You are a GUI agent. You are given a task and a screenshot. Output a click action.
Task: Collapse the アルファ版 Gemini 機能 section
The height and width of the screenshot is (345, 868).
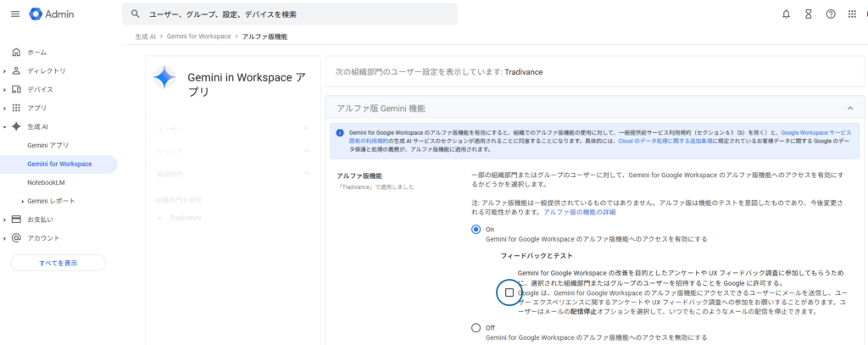(849, 109)
